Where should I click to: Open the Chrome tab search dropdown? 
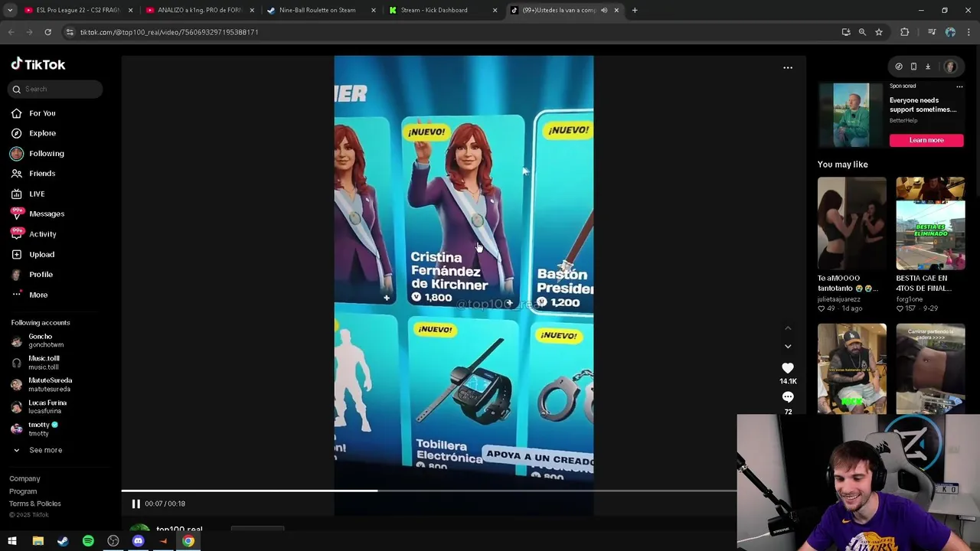10,10
